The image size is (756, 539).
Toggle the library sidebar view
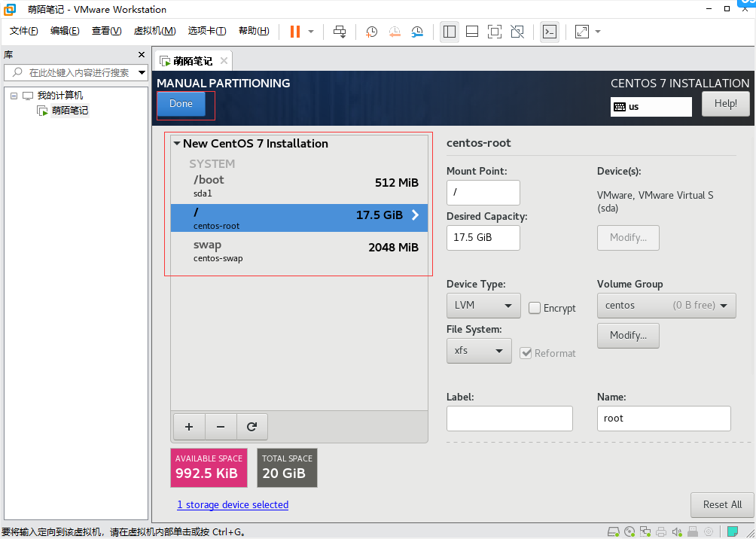click(450, 32)
